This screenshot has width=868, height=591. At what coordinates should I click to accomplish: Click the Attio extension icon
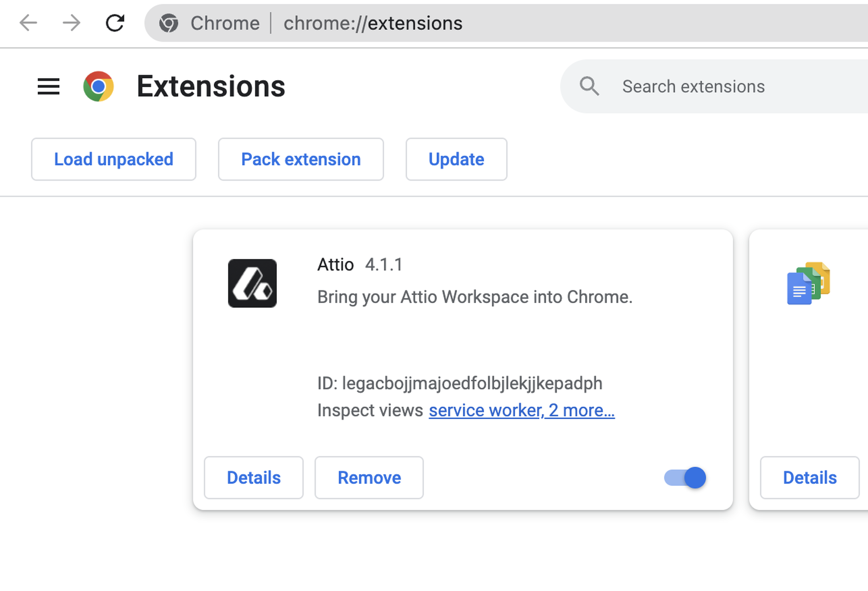[x=252, y=283]
